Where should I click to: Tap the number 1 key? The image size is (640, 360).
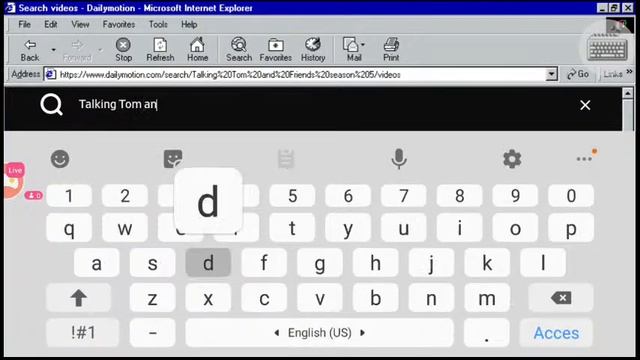(69, 196)
